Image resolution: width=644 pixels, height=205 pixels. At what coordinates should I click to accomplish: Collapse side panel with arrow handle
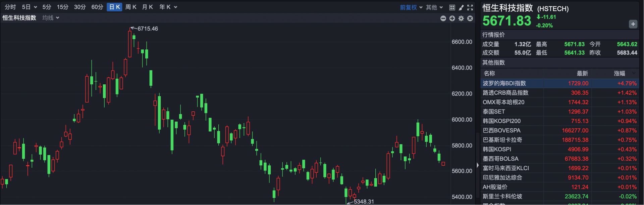coord(478,165)
